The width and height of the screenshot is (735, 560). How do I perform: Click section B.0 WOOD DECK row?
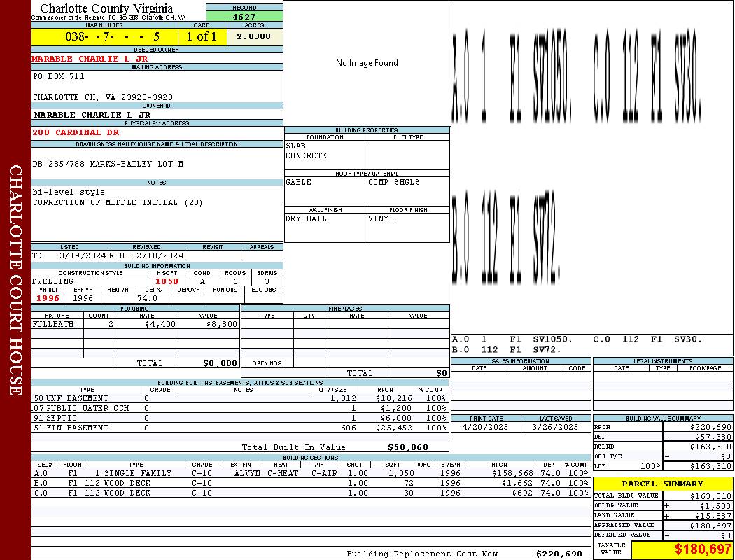tap(311, 484)
